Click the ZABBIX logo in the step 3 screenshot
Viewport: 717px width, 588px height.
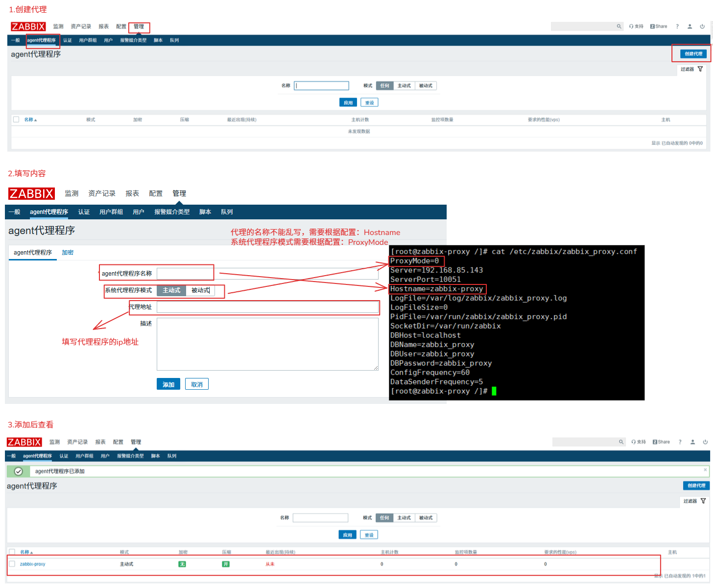pos(24,442)
